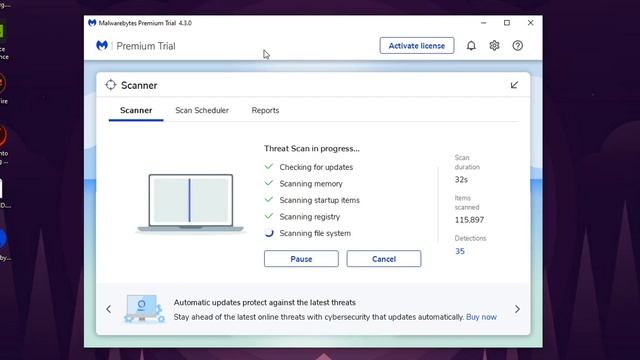Screen dimensions: 640x360
Task: Click the Scanning file system spinner
Action: pyautogui.click(x=269, y=233)
